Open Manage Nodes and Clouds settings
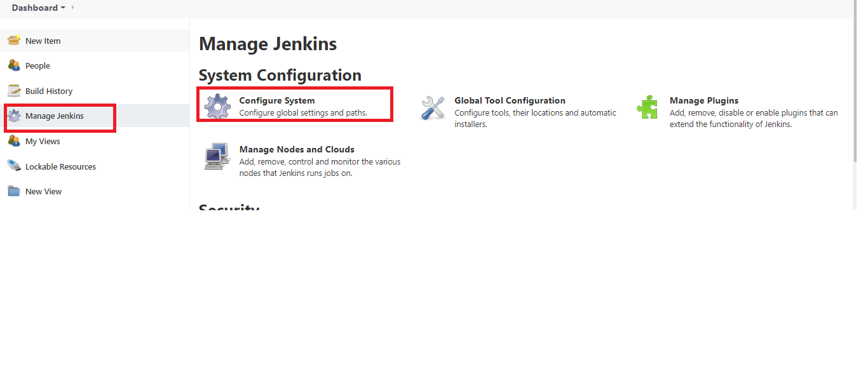This screenshot has height=390, width=868. pyautogui.click(x=296, y=149)
